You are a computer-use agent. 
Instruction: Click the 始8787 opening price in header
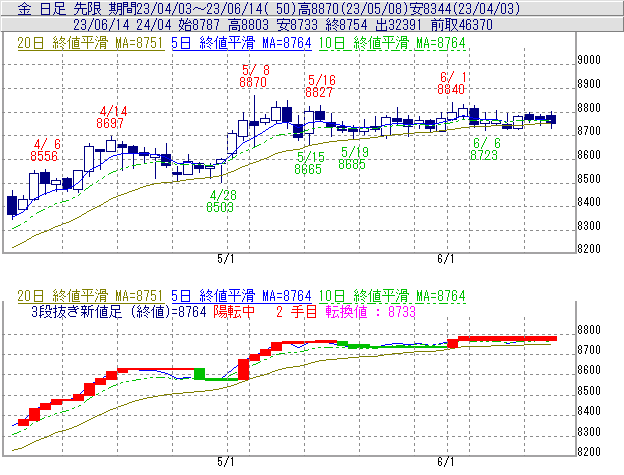(x=199, y=25)
